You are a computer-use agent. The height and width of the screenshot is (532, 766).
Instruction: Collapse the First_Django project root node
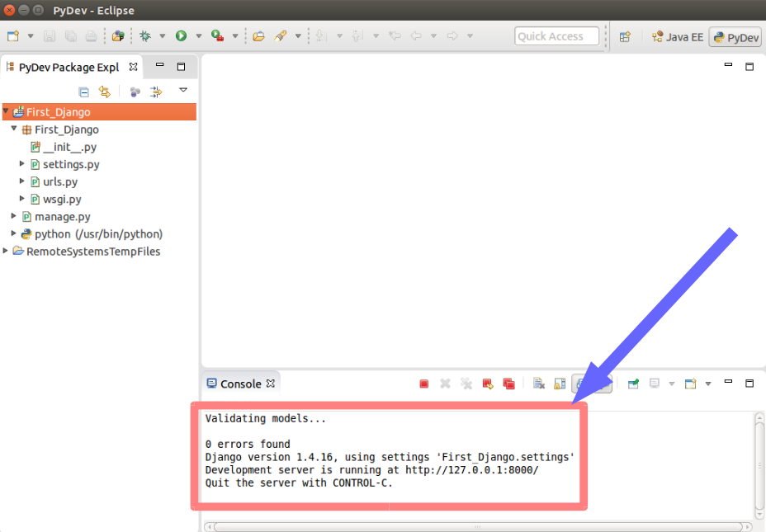point(6,111)
